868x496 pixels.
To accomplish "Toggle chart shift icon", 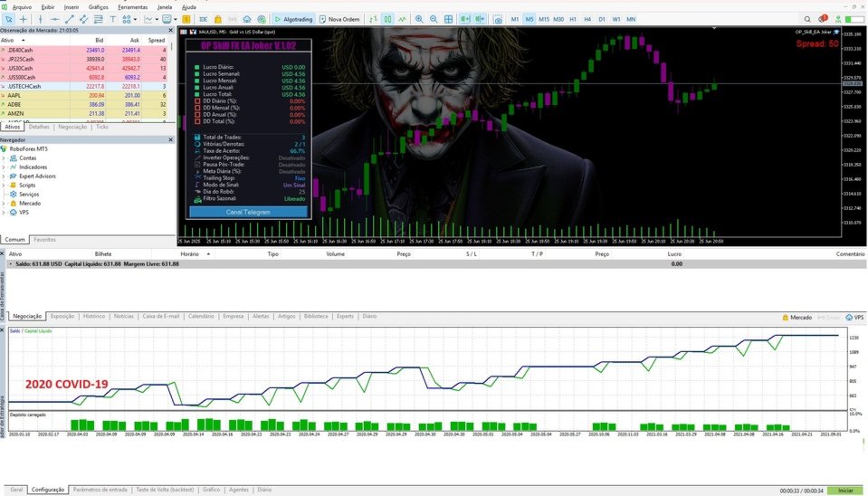I will (x=480, y=19).
